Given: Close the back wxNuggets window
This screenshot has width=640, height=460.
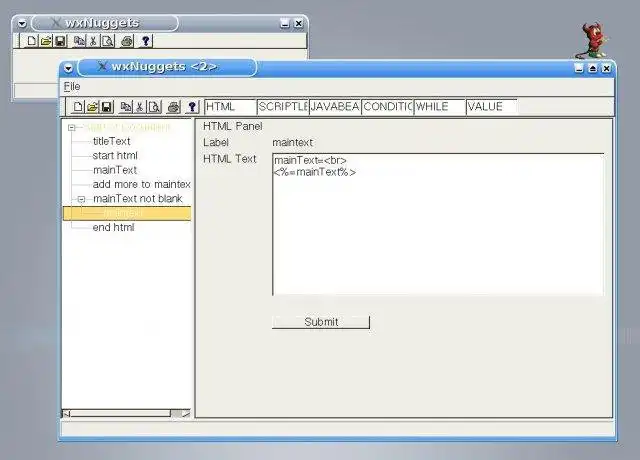Looking at the screenshot, I should (298, 24).
